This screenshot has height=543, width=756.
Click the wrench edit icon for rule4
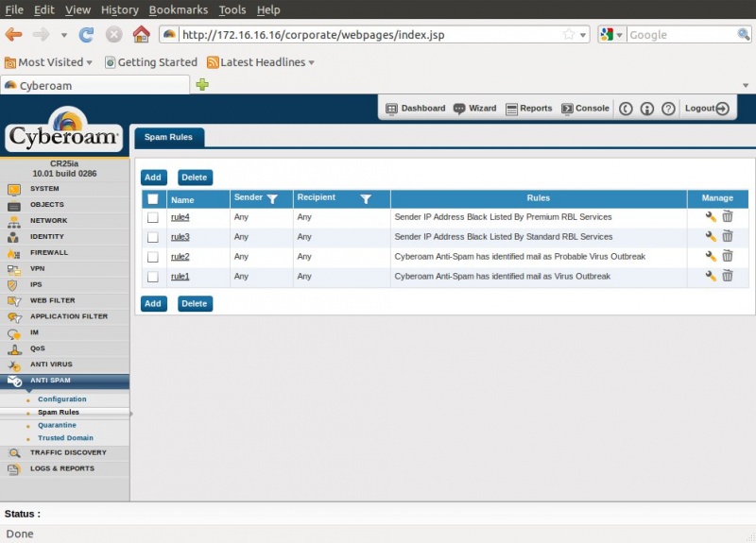point(711,217)
